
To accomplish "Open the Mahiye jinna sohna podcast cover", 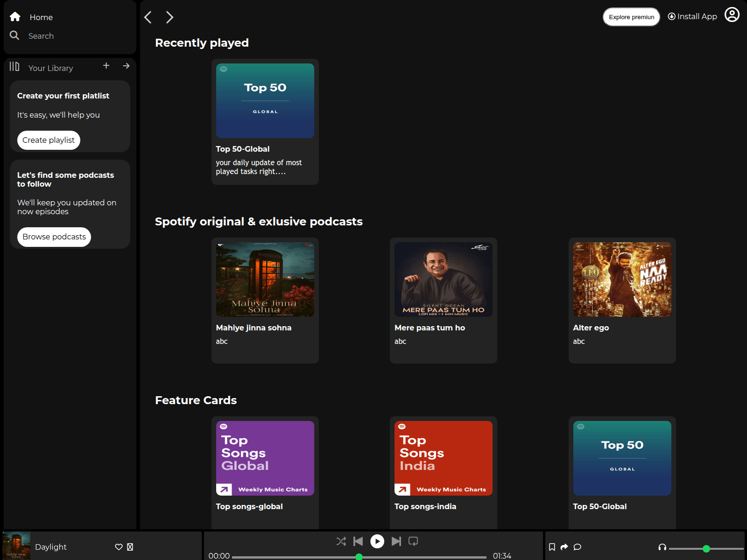I will coord(265,280).
